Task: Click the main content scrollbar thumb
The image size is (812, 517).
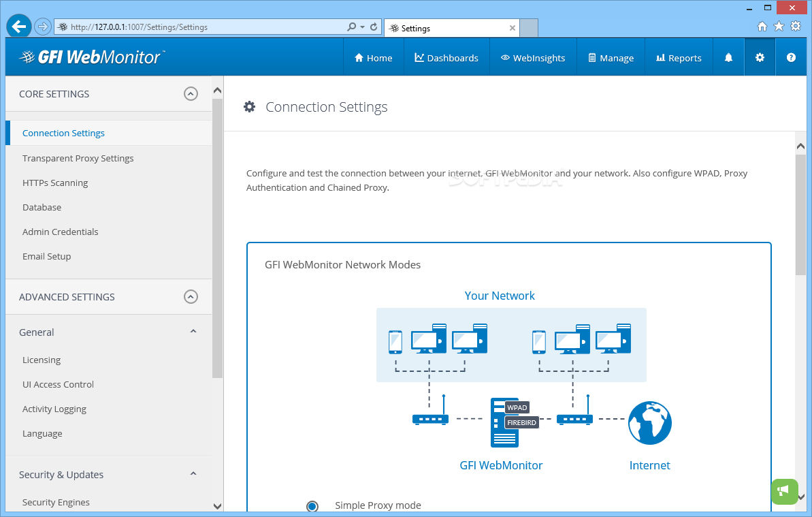Action: click(x=800, y=215)
